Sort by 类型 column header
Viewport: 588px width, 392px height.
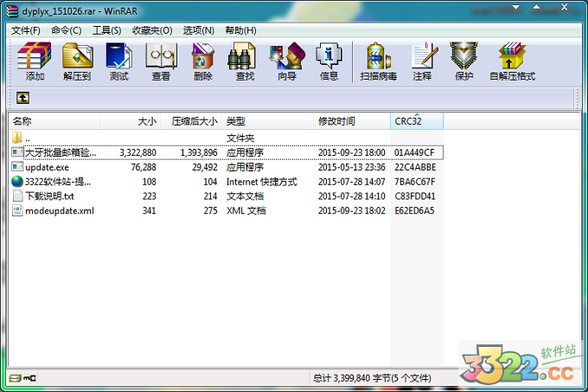pyautogui.click(x=268, y=121)
